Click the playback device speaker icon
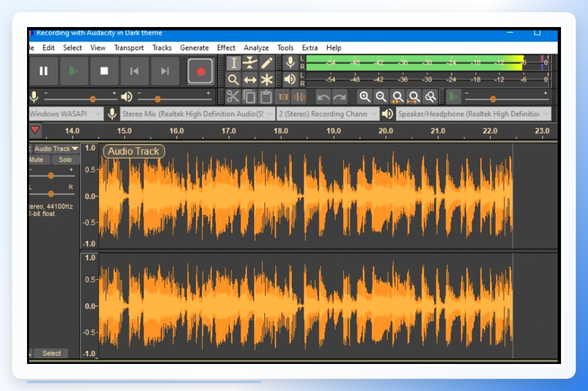588x391 pixels. pos(387,113)
